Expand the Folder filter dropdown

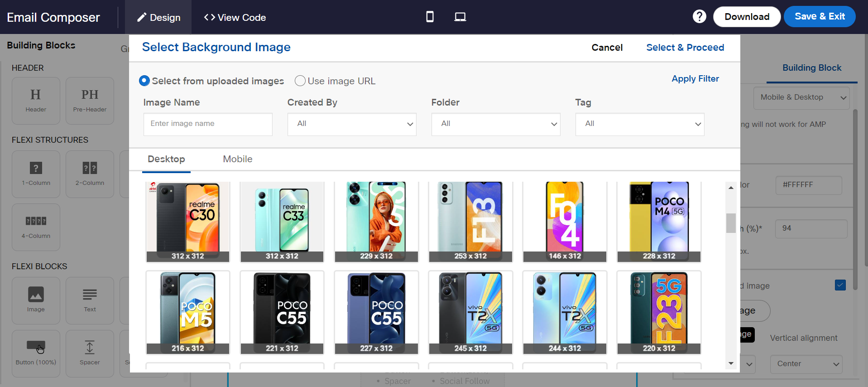coord(496,124)
